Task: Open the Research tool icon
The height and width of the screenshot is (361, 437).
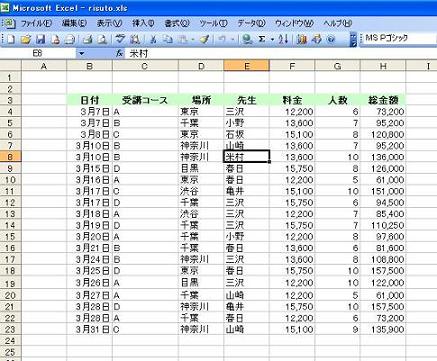Action: (135, 39)
